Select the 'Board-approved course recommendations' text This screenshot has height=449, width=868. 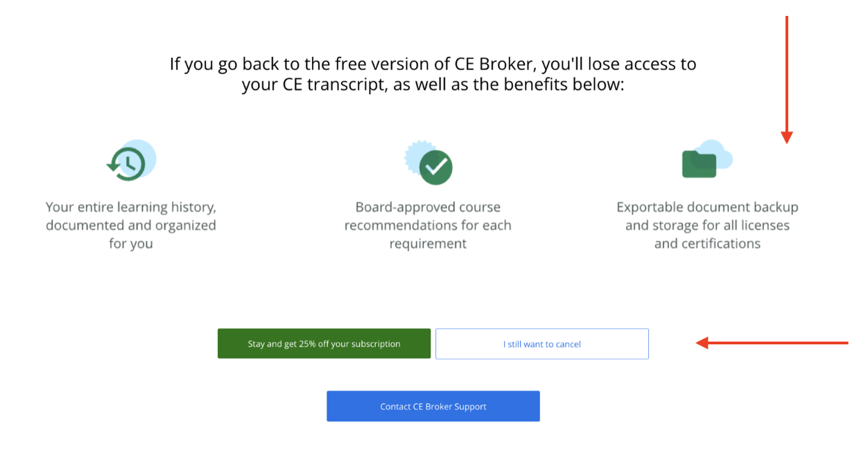coord(428,225)
